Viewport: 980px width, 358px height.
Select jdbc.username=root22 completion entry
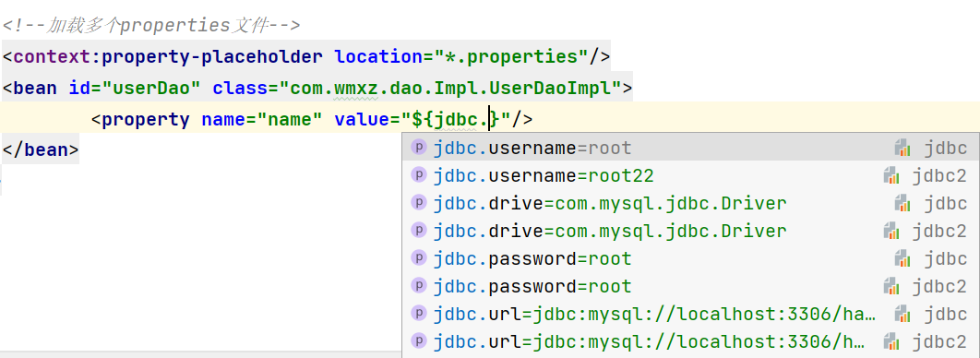tap(690, 175)
